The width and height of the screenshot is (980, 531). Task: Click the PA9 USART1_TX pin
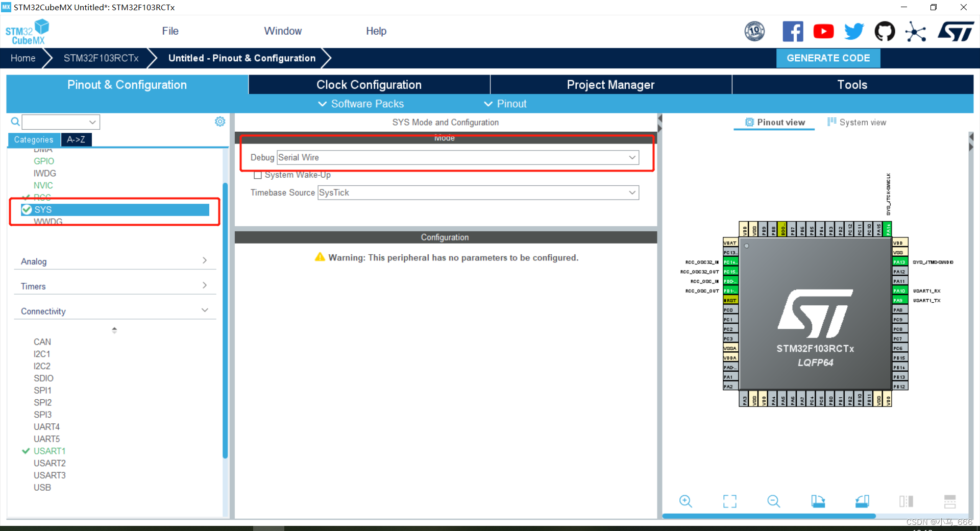click(x=900, y=300)
